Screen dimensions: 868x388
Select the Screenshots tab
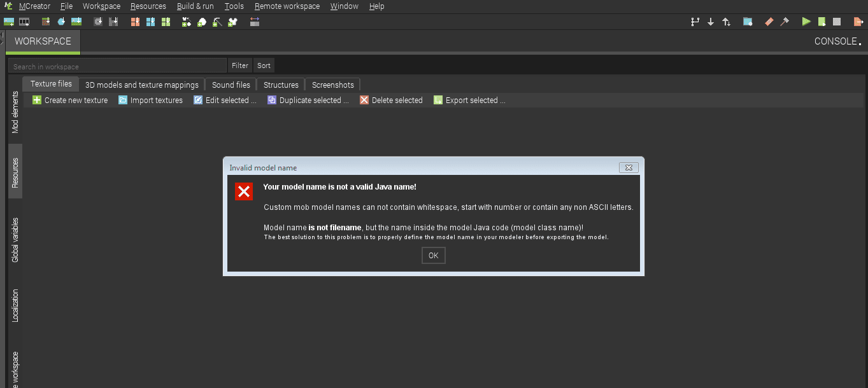click(333, 85)
